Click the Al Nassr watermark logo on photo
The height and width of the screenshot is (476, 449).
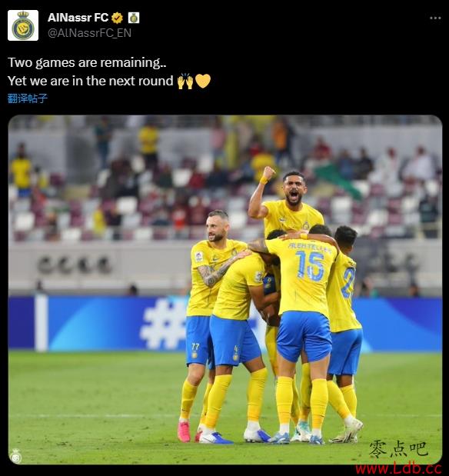point(15,456)
